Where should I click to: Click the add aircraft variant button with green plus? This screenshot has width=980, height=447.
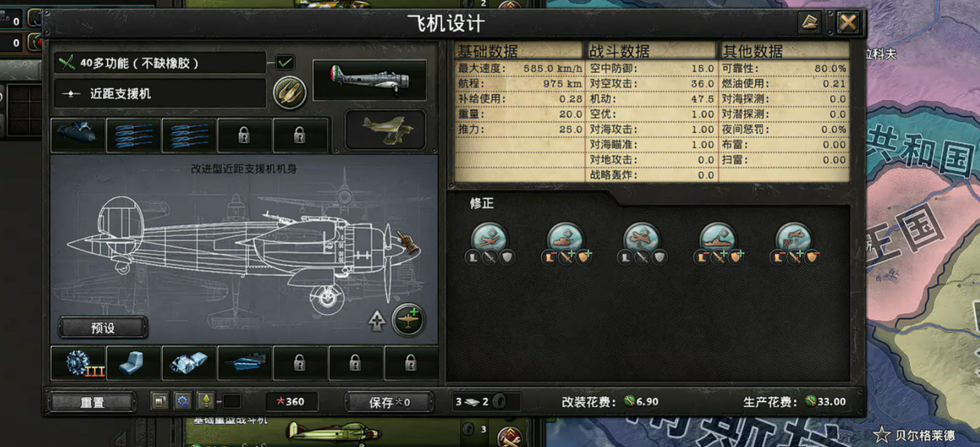pyautogui.click(x=409, y=320)
